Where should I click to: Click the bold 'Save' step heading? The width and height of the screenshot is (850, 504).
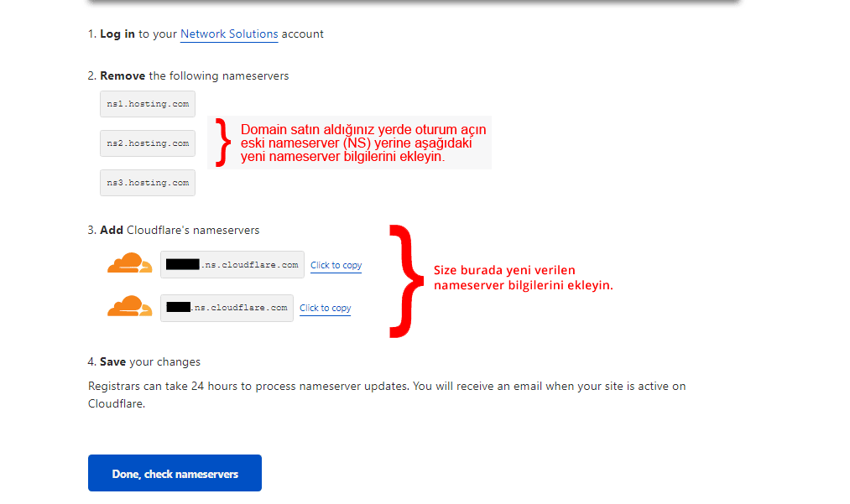click(112, 362)
